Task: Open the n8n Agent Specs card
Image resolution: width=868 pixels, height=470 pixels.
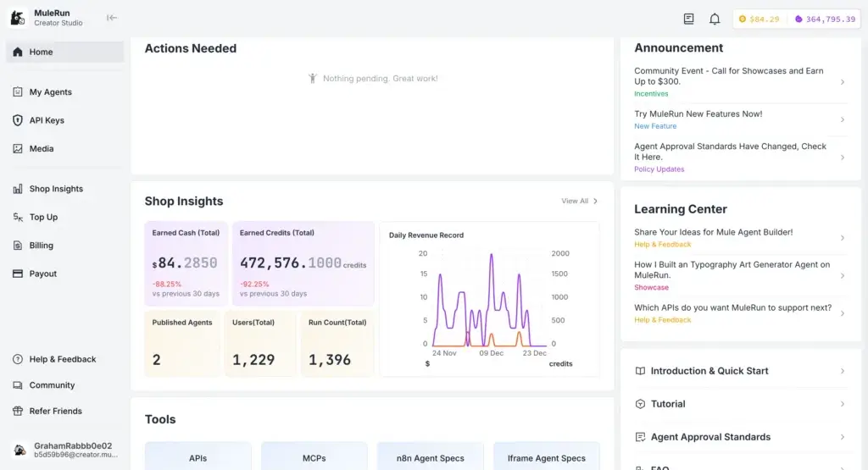Action: point(430,456)
